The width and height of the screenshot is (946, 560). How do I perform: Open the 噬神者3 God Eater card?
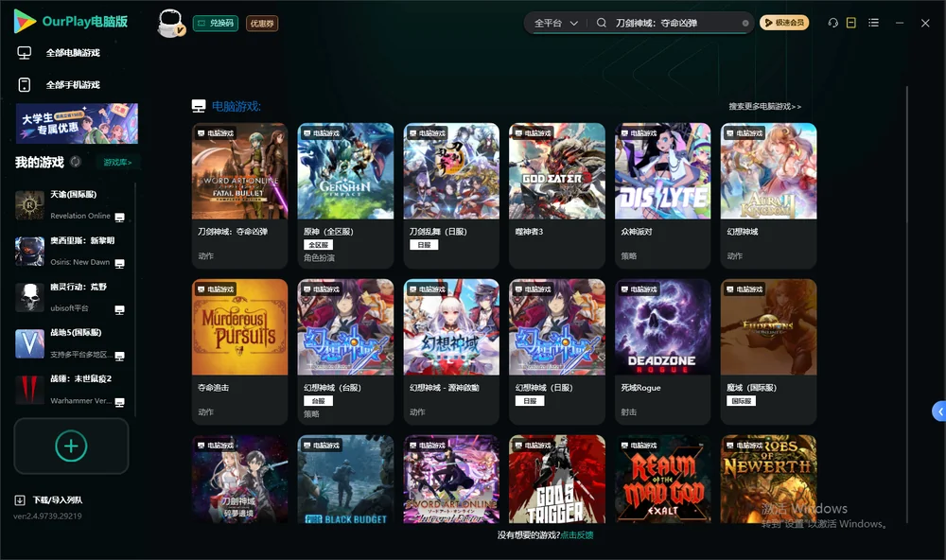click(557, 196)
